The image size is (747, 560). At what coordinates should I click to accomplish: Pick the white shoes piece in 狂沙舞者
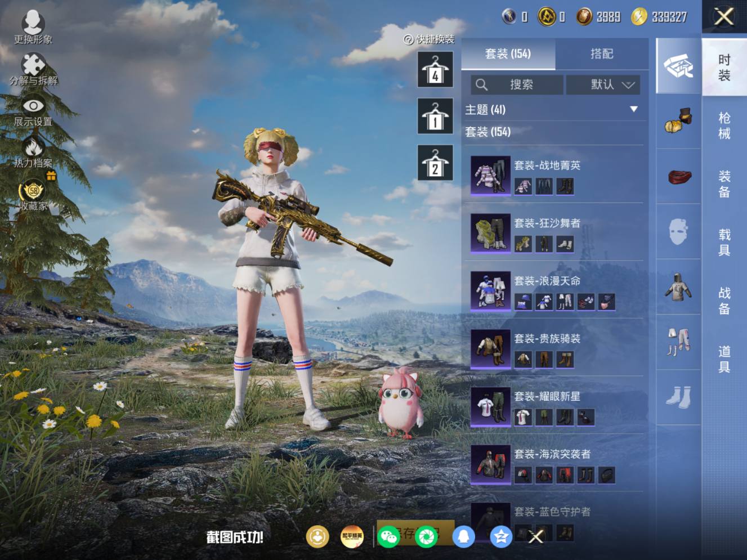click(565, 244)
